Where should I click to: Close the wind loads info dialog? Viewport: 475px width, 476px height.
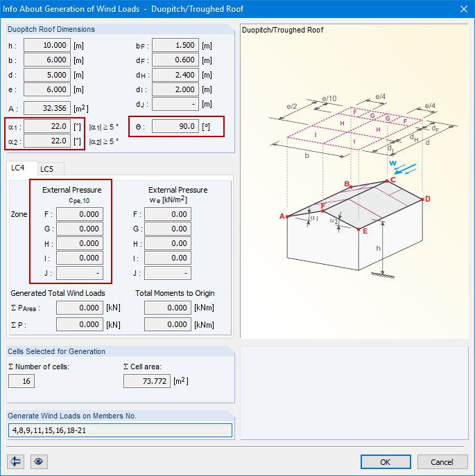(x=464, y=9)
